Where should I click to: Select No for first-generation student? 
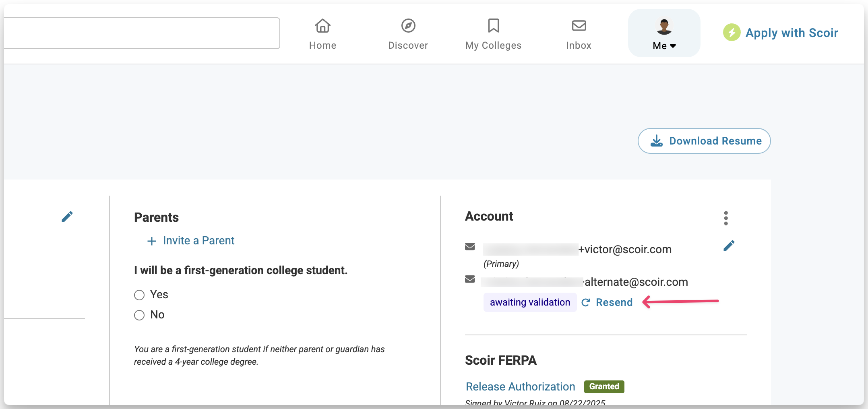139,315
